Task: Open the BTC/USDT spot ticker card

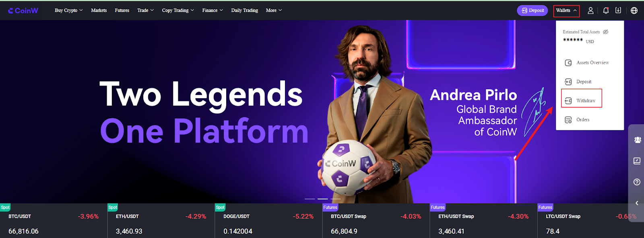Action: point(54,221)
